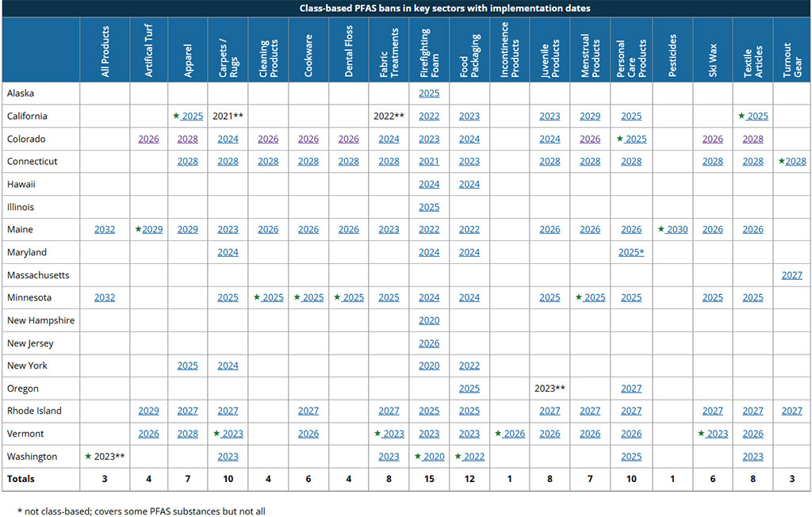Click the Firefighting Foam column header
Viewport: 812px width, 517px height.
tap(429, 49)
